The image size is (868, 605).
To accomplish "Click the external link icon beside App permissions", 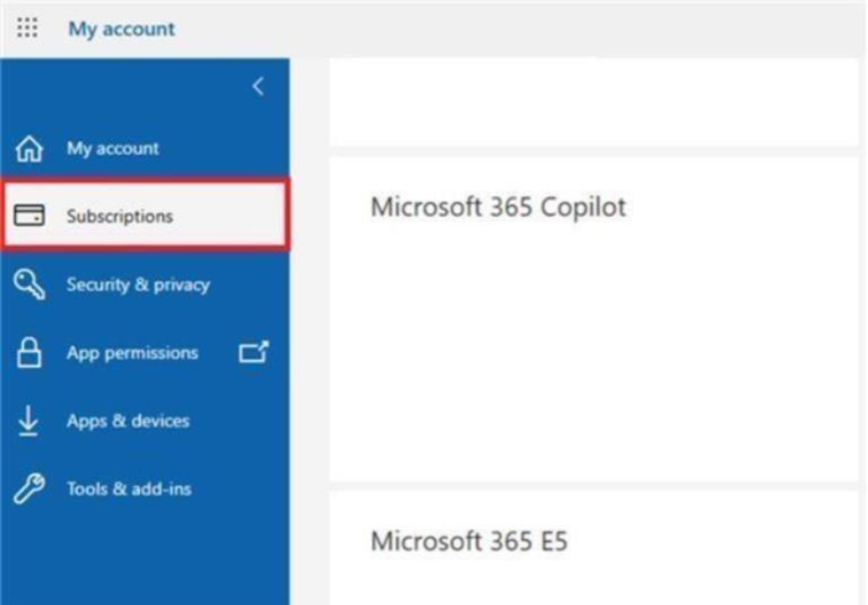I will tap(253, 352).
